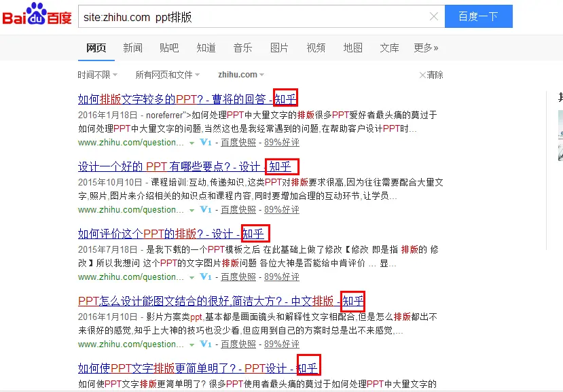Open 所有网页和文件 filter dropdown
Image resolution: width=563 pixels, height=392 pixels.
pos(167,75)
